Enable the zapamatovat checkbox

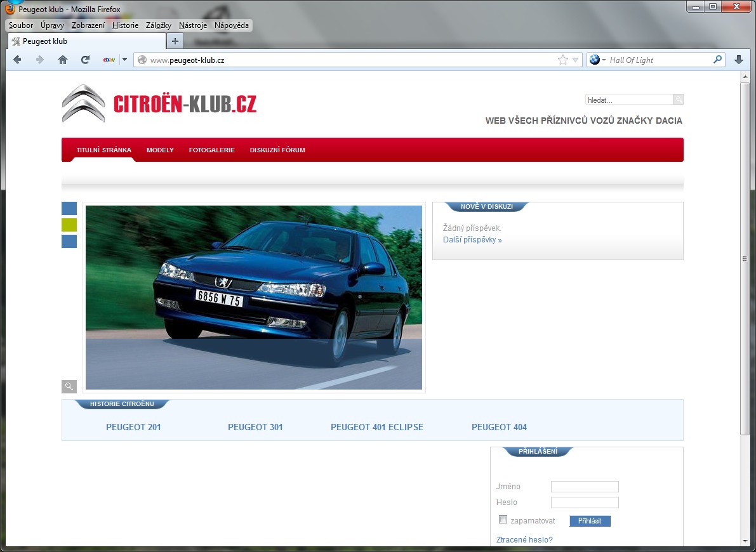(503, 519)
